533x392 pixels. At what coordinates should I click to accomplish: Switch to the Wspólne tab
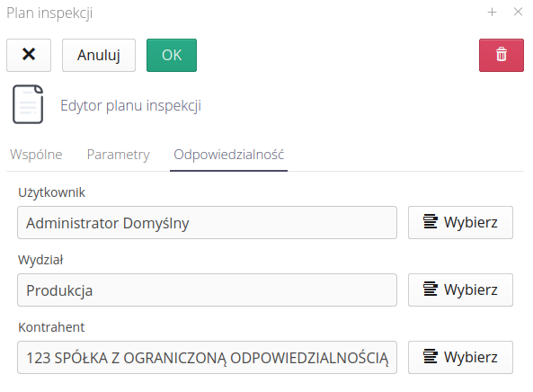pos(36,155)
